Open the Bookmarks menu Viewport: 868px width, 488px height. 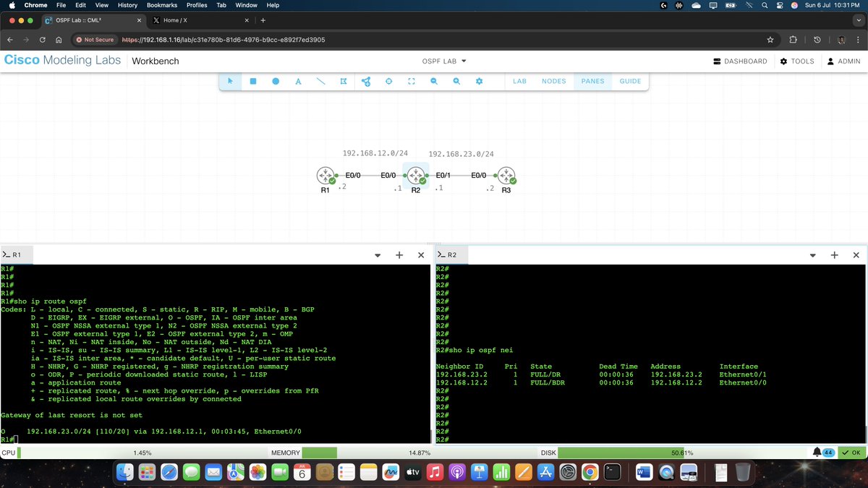[x=162, y=5]
